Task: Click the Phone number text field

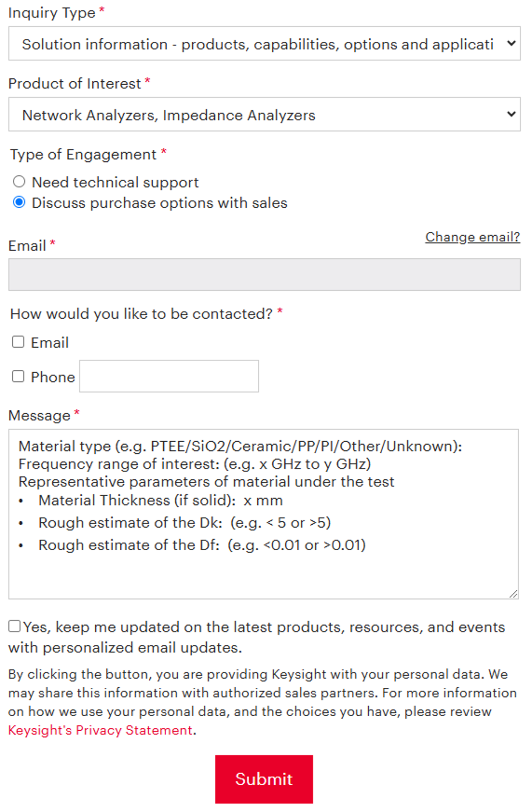Action: tap(169, 376)
